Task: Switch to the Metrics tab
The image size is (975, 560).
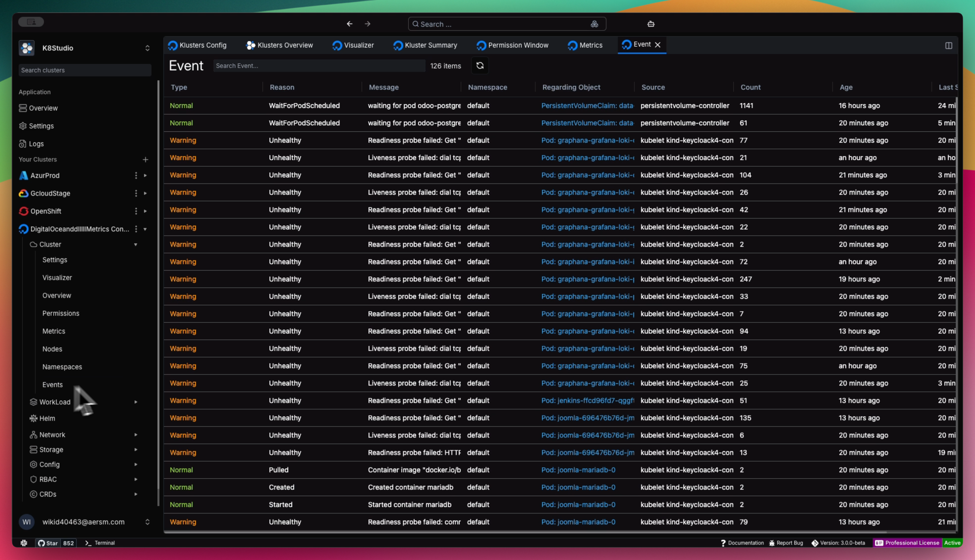Action: coord(585,45)
